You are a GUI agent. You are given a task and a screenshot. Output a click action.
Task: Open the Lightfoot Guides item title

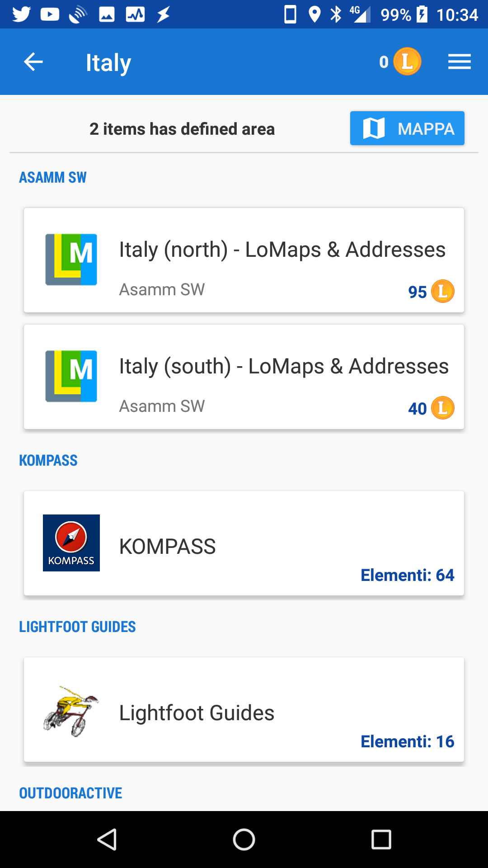[197, 713]
